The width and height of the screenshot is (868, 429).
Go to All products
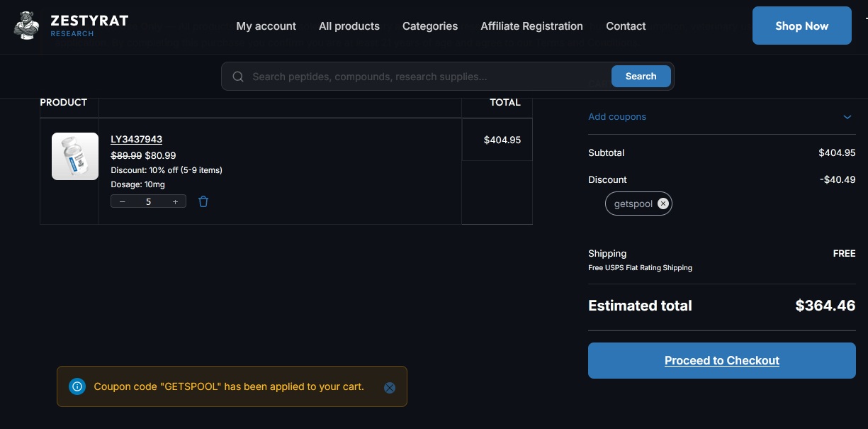click(349, 26)
